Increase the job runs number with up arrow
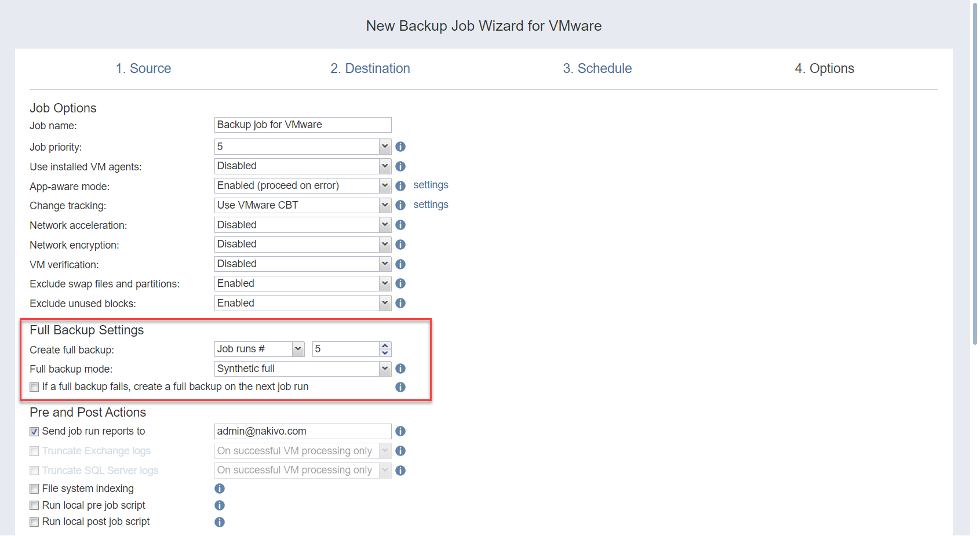The image size is (980, 536). [x=385, y=345]
